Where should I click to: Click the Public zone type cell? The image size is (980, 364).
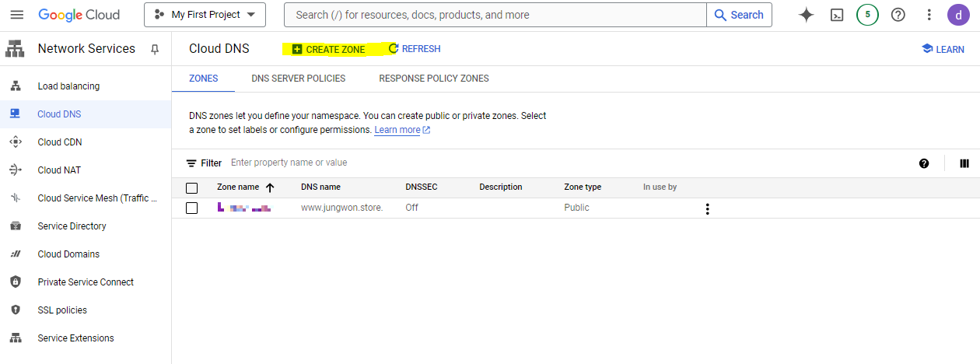576,208
